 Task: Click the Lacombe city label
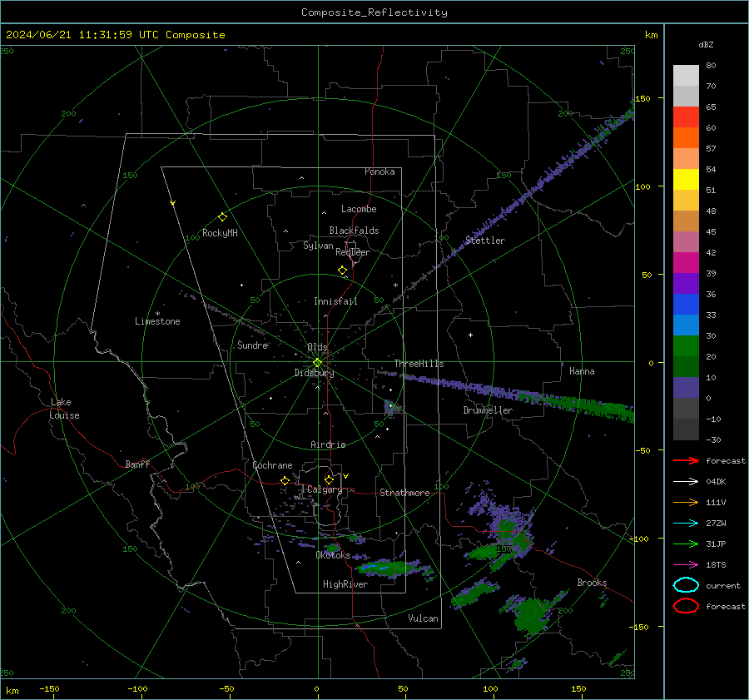[359, 209]
